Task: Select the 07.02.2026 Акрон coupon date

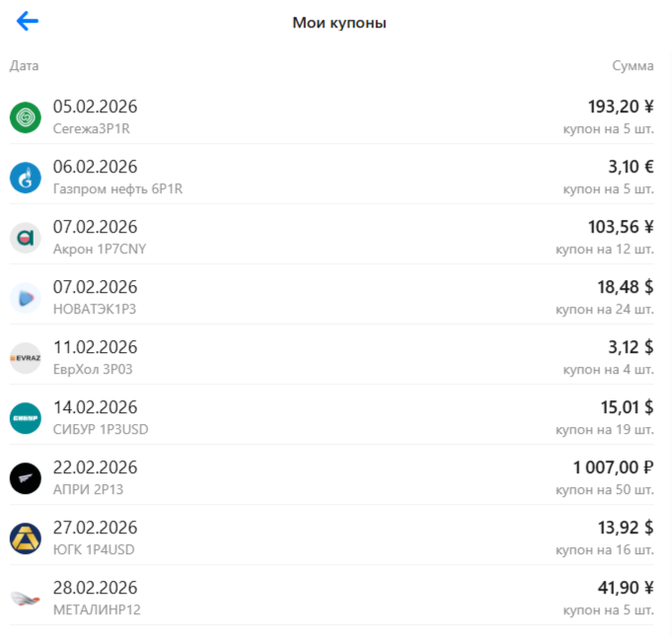Action: tap(95, 227)
